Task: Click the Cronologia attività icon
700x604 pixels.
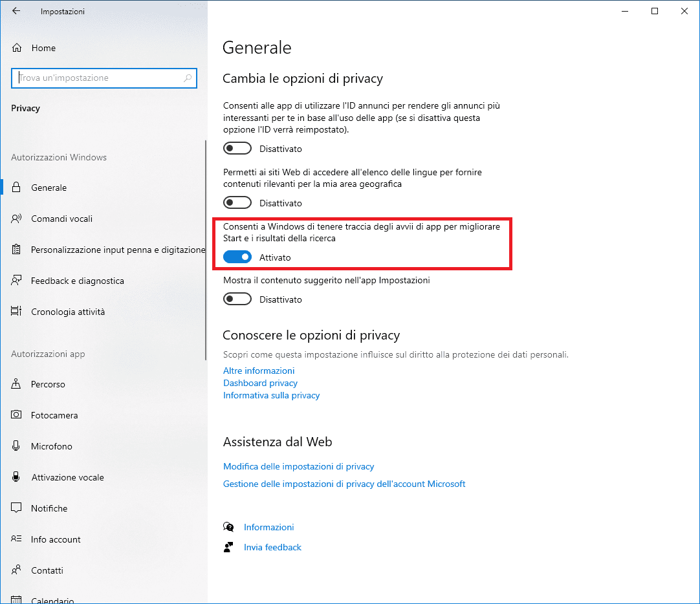Action: 17,312
